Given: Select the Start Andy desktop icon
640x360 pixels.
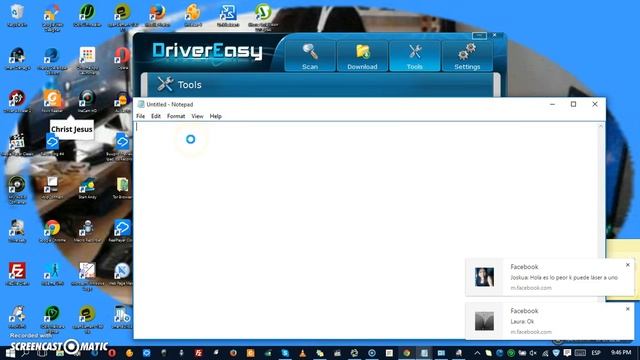Looking at the screenshot, I should 87,188.
